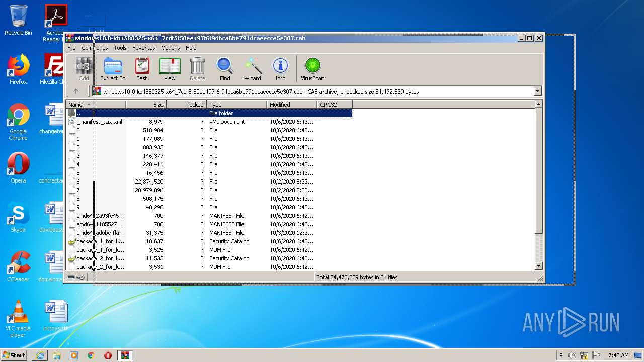Image resolution: width=644 pixels, height=362 pixels.
Task: Sort by Name column header
Action: pos(96,104)
